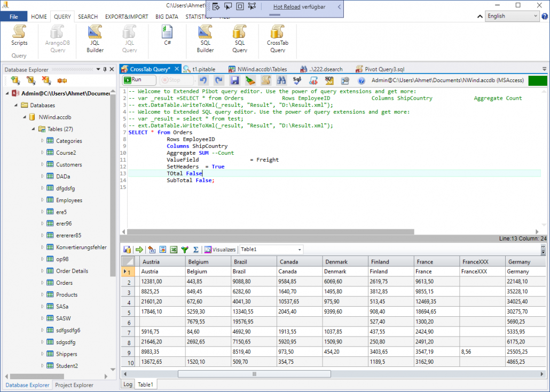
Task: Pin the Database Explorer panel
Action: coord(105,69)
